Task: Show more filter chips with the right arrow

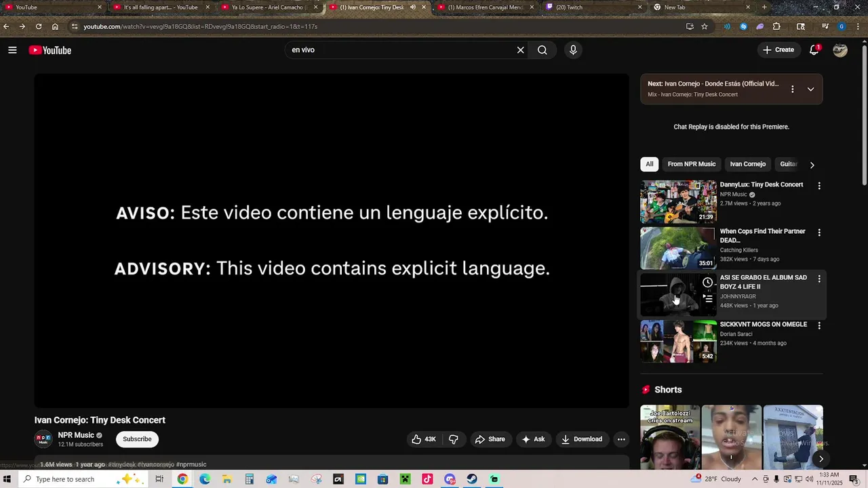Action: click(812, 165)
